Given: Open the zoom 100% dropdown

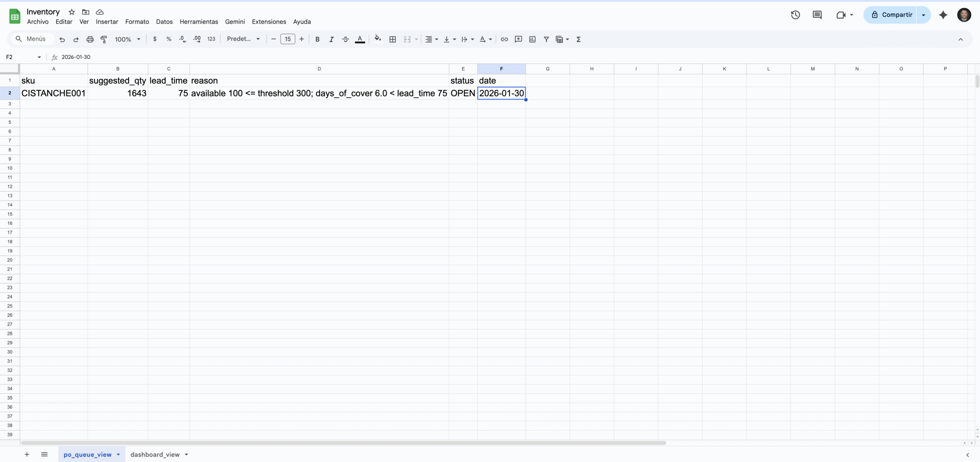Looking at the screenshot, I should tap(127, 39).
